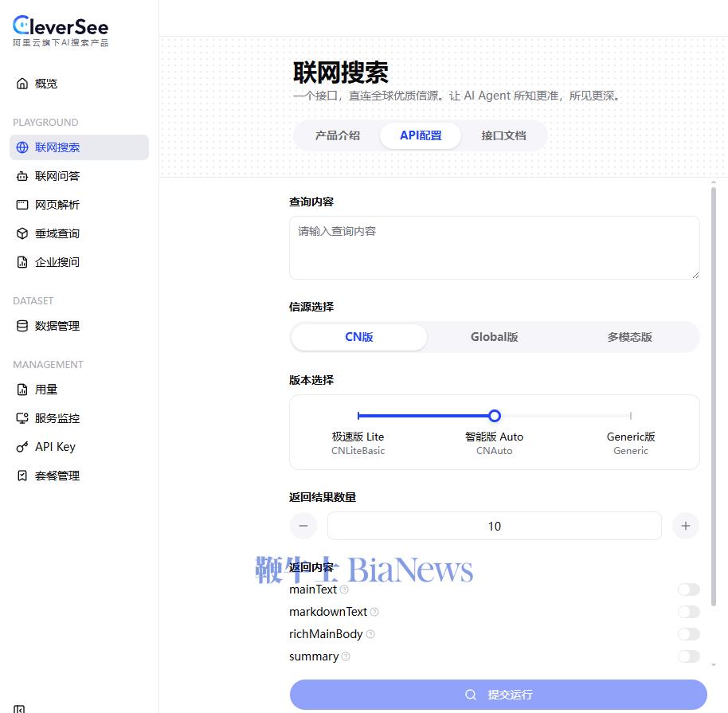The height and width of the screenshot is (713, 728).
Task: Click the document icon for 企业搜问
Action: point(22,262)
